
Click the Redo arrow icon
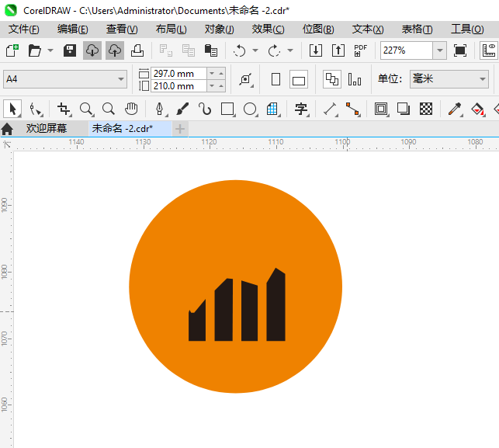pos(274,50)
